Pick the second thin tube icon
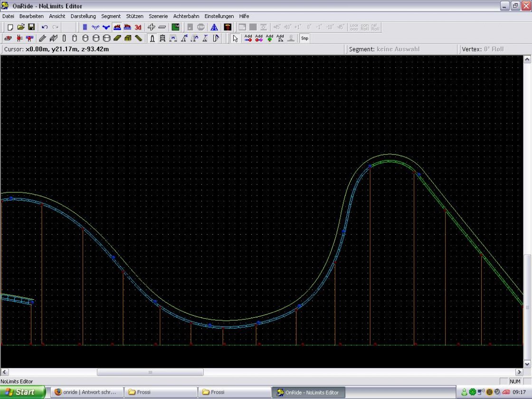Viewport: 532px width, 399px height. 75,38
